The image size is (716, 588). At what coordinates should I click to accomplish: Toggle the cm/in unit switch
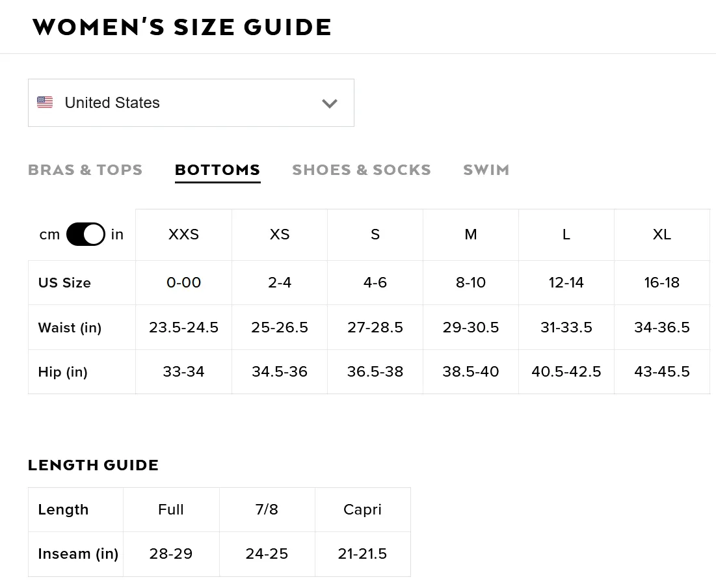tap(86, 234)
